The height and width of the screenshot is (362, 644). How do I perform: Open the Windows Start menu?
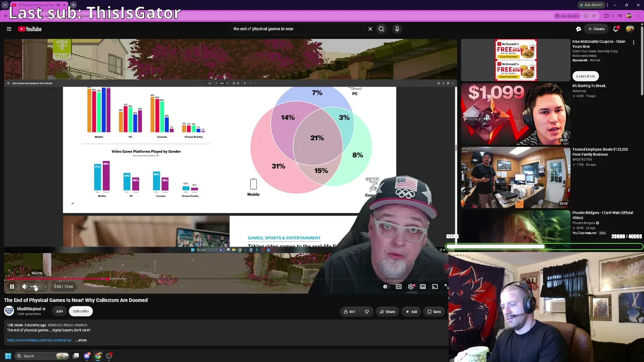coord(8,356)
